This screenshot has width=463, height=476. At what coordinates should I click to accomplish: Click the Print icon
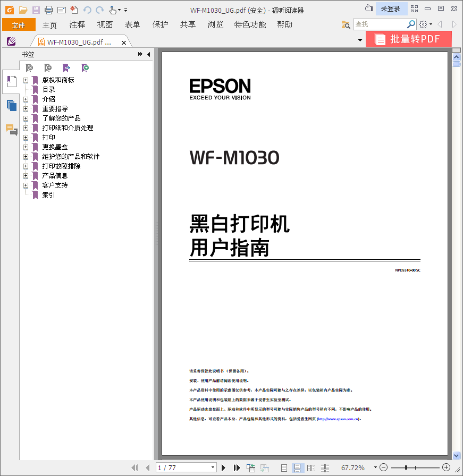click(48, 10)
